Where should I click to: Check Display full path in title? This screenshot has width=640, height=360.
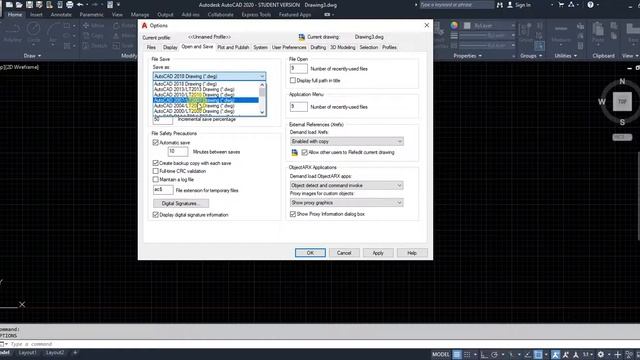click(293, 80)
